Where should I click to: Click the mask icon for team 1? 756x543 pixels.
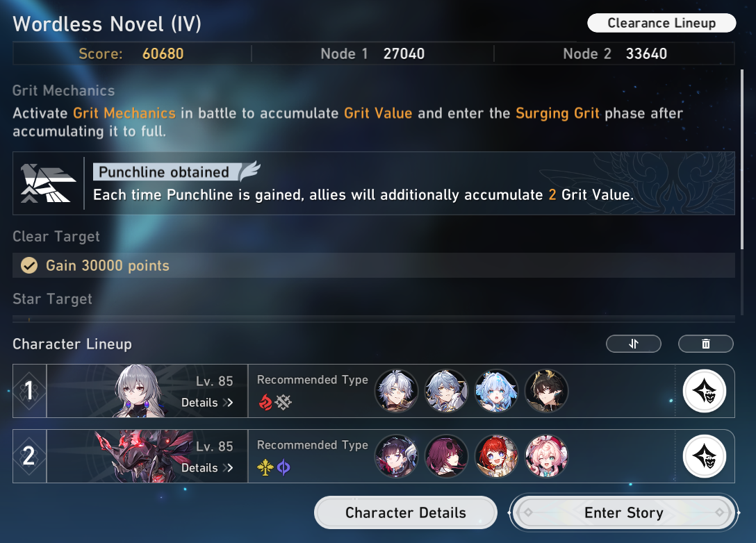click(705, 391)
